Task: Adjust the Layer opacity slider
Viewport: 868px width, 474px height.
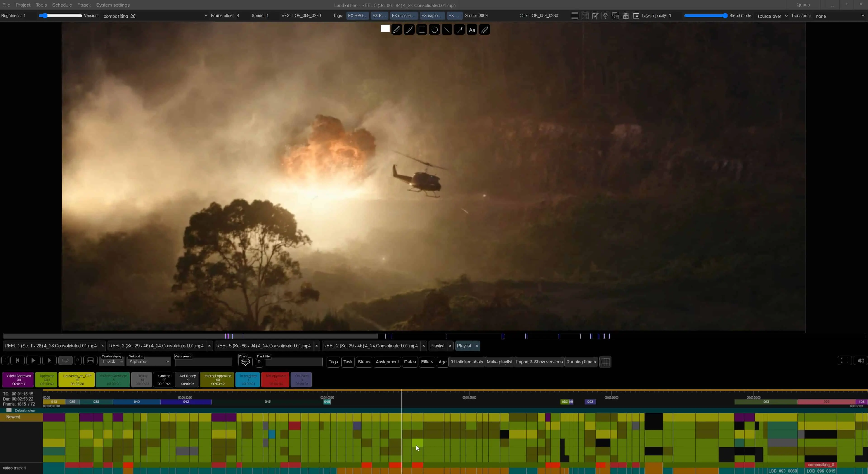Action: 705,16
